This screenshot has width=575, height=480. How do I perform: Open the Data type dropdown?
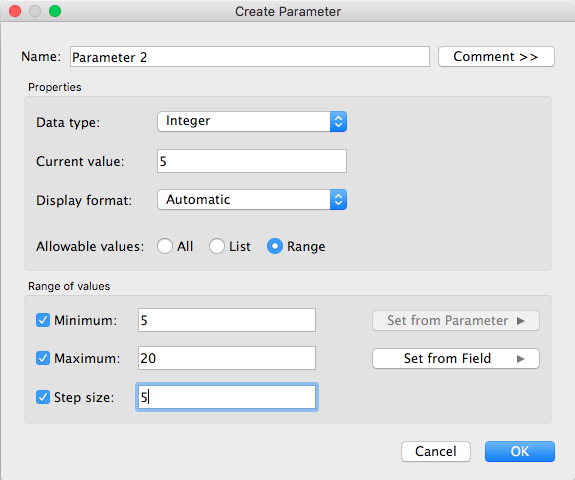[x=252, y=121]
